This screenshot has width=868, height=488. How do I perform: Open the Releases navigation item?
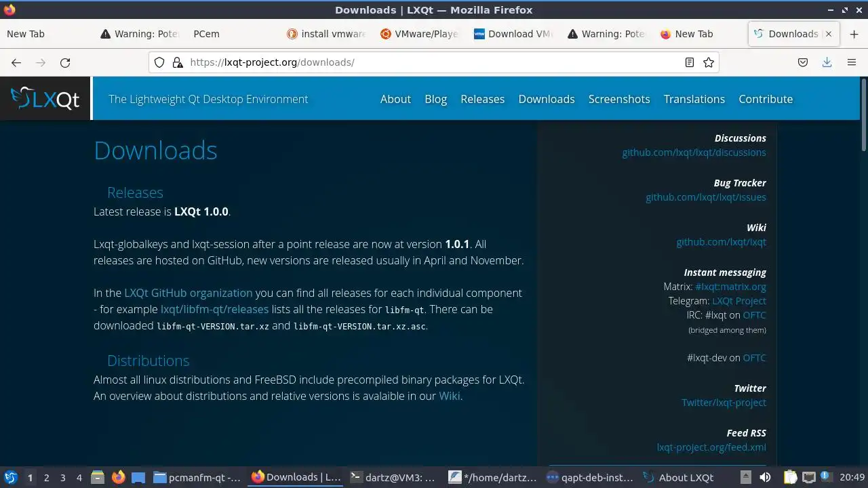pyautogui.click(x=482, y=99)
